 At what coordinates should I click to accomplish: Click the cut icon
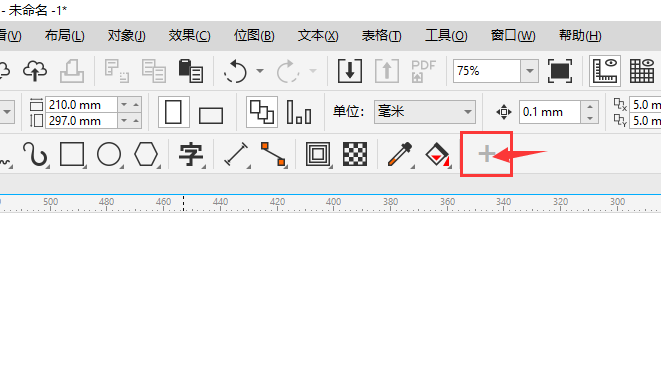point(116,70)
